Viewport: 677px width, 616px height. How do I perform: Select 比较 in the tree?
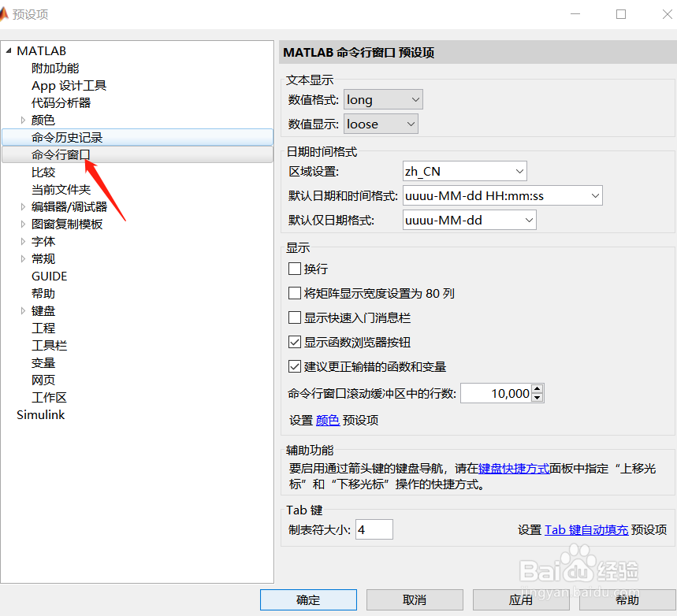[x=43, y=173]
